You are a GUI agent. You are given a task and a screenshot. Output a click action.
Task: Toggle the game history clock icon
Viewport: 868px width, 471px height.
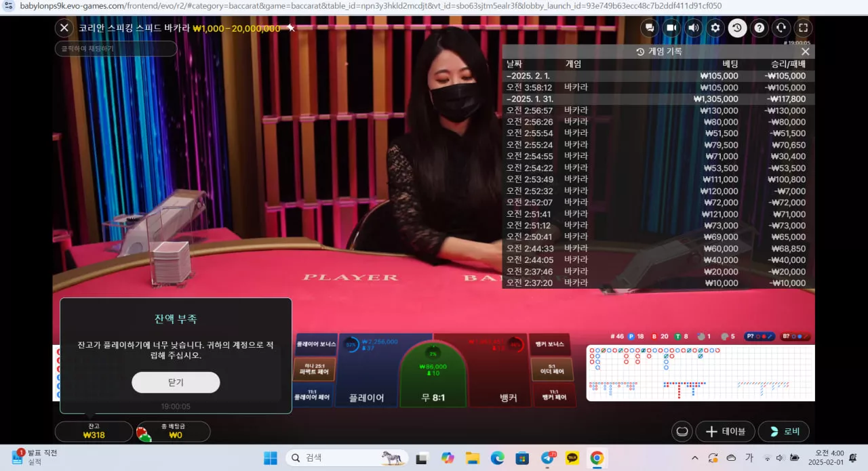tap(737, 28)
